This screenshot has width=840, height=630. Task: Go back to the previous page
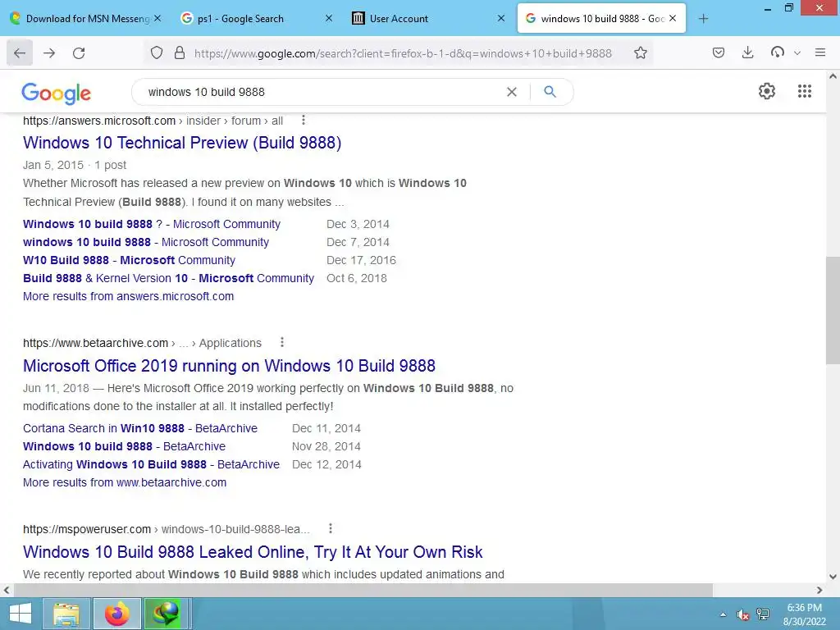(x=20, y=52)
